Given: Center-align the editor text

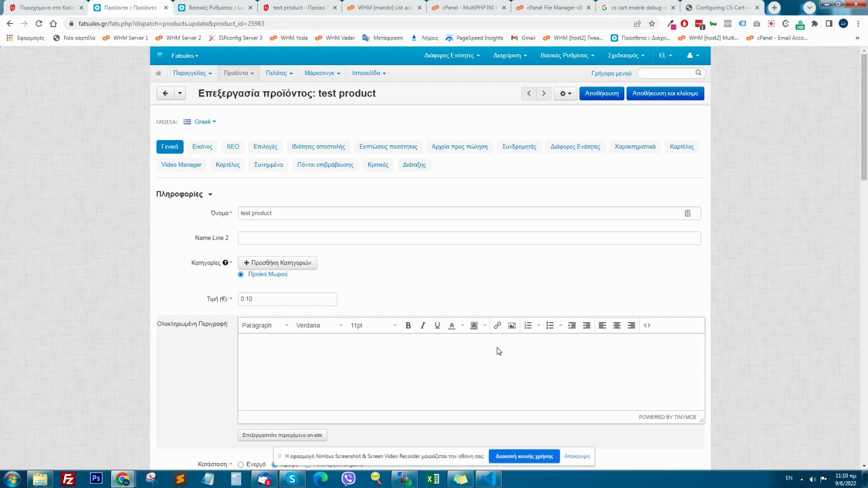Looking at the screenshot, I should tap(617, 325).
